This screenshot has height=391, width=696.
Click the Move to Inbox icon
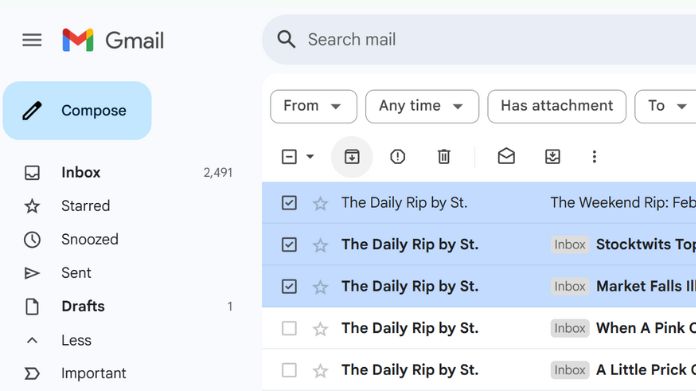[x=552, y=157]
